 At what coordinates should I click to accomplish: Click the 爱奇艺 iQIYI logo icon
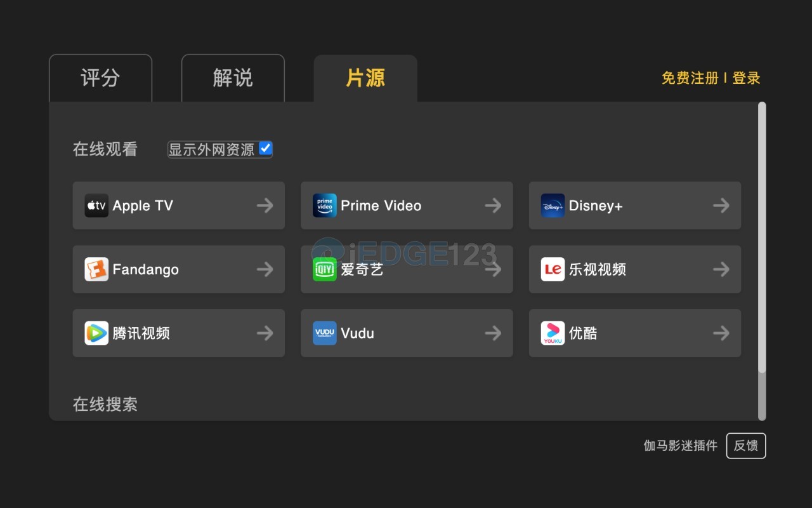[x=325, y=269]
